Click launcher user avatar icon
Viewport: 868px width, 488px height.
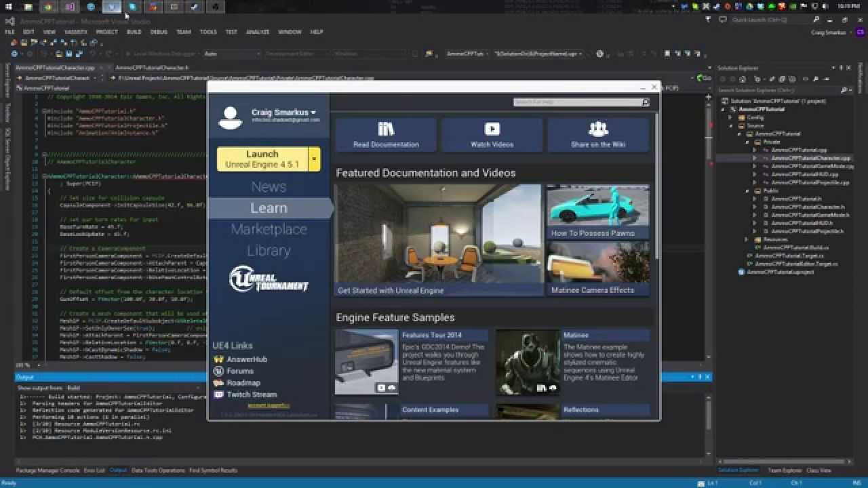[231, 117]
